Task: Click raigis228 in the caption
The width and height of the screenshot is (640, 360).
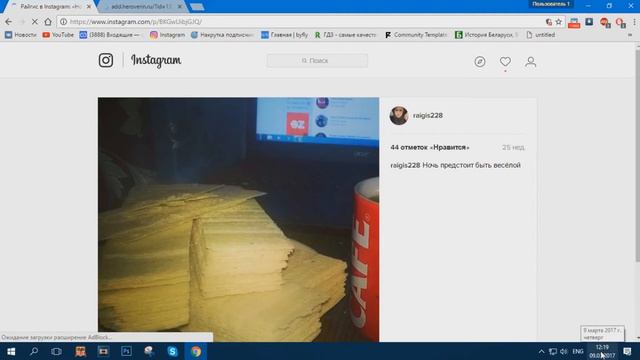Action: tap(405, 165)
